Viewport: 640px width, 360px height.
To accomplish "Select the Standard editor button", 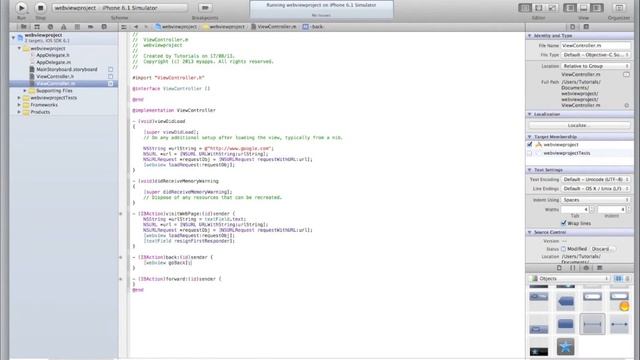I will point(525,8).
